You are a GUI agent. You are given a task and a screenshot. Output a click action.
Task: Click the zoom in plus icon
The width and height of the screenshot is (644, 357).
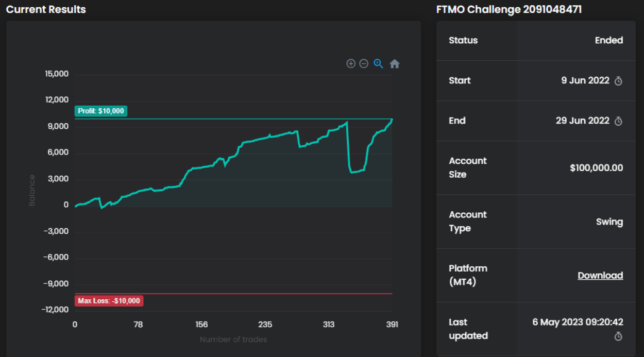click(351, 64)
